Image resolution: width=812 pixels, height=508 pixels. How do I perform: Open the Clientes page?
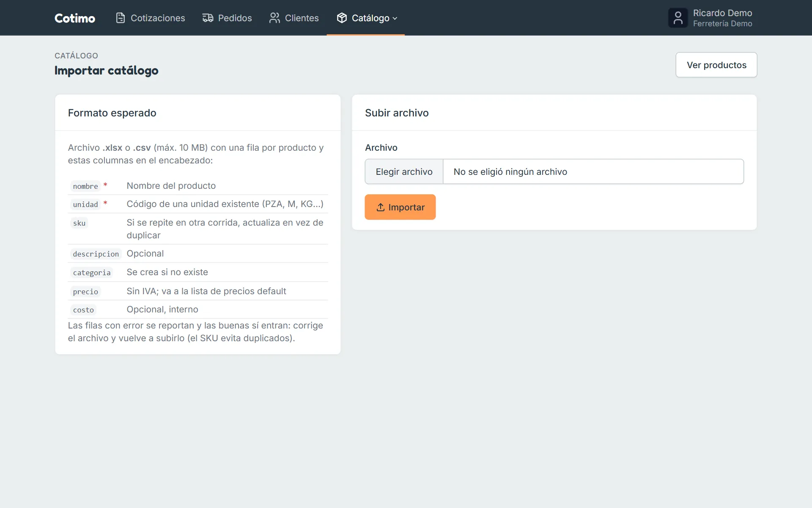pyautogui.click(x=294, y=18)
